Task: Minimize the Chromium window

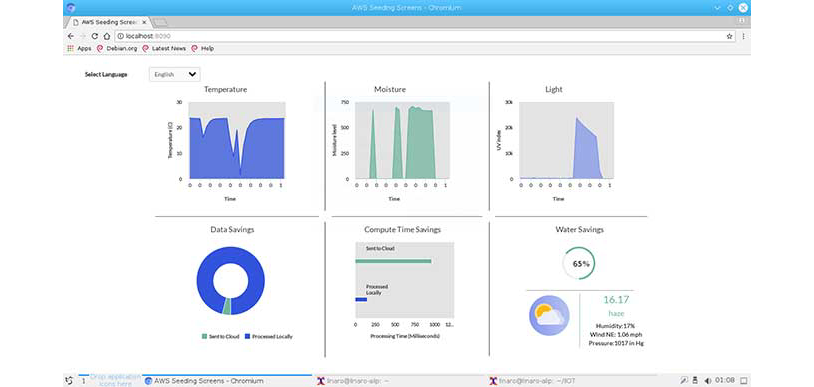Action: [x=717, y=8]
